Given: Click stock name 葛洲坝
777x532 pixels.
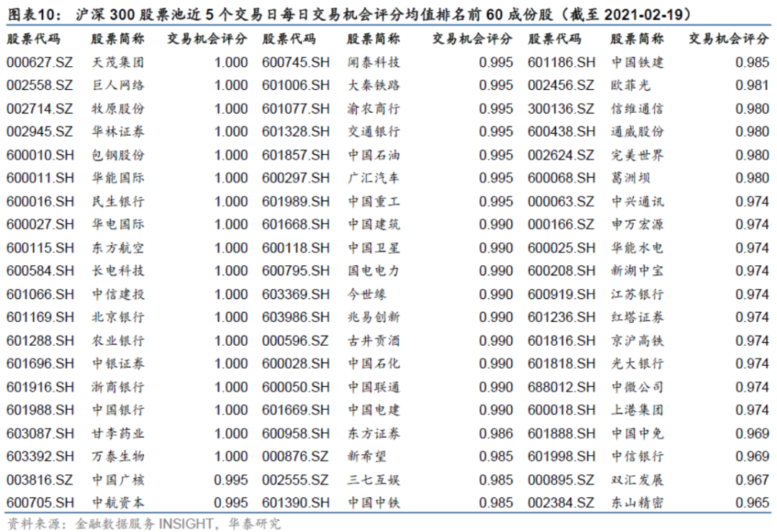Looking at the screenshot, I should pos(630,178).
